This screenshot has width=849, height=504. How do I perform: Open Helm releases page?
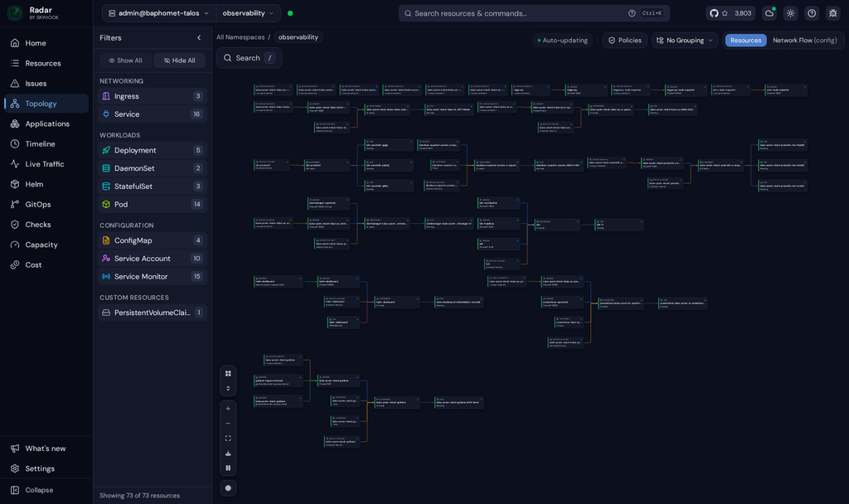46,184
